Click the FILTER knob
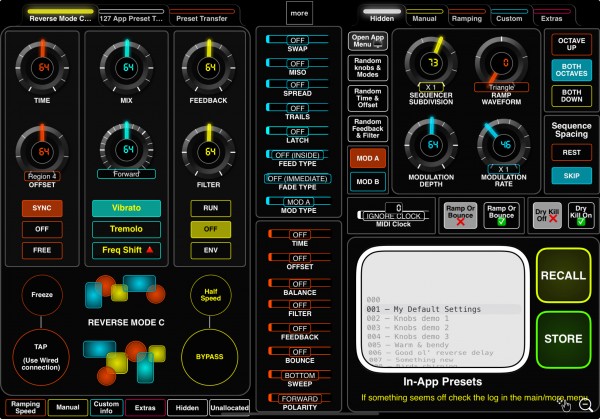The image size is (600, 419). [209, 152]
